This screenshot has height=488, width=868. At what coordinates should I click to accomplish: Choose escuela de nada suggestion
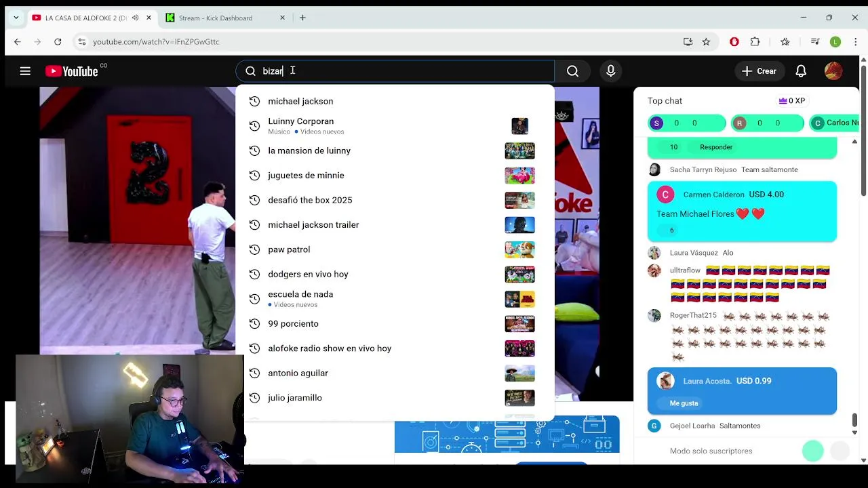[x=395, y=299]
